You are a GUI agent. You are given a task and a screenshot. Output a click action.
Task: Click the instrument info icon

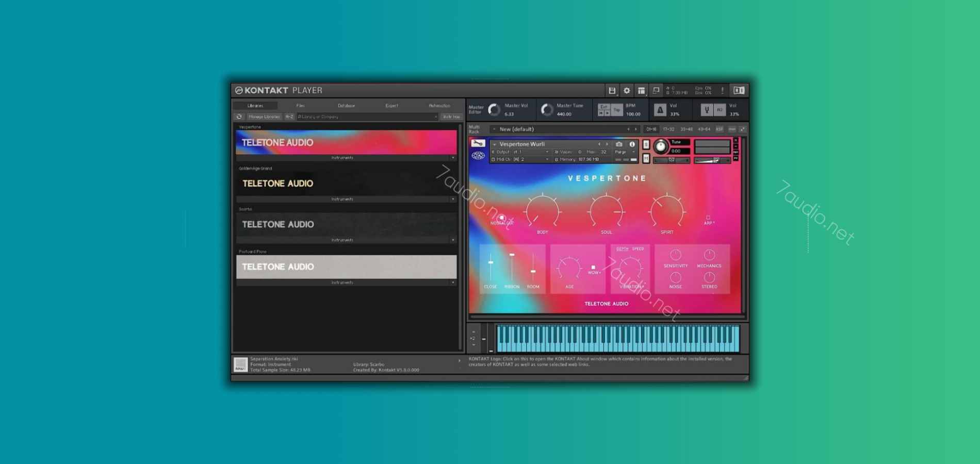(632, 144)
